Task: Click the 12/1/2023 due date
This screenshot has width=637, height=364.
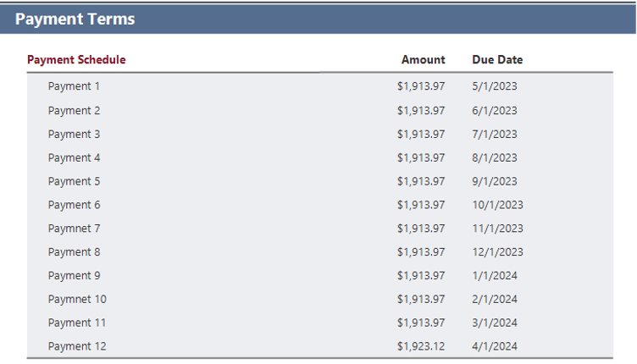Action: [498, 252]
